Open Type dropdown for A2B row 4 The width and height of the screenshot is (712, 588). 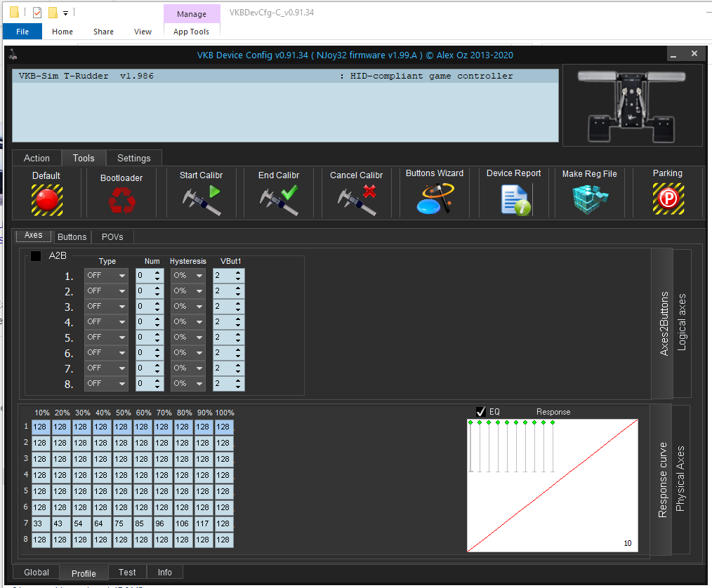coord(106,321)
